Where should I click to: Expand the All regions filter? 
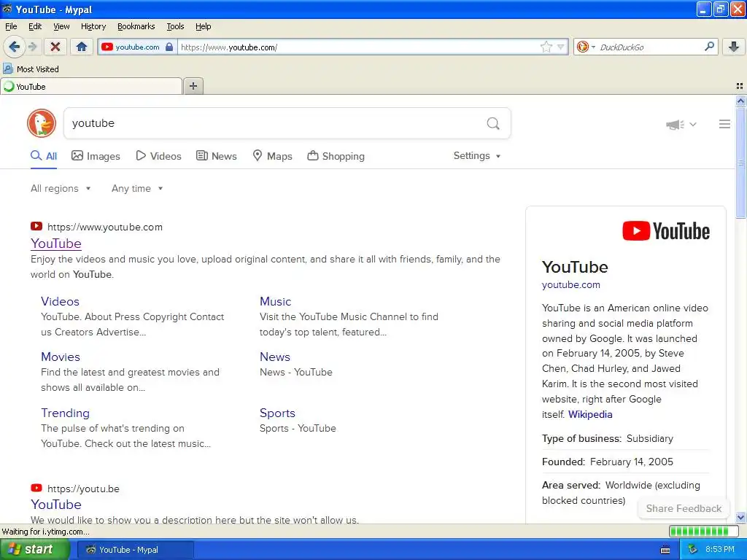(x=61, y=189)
